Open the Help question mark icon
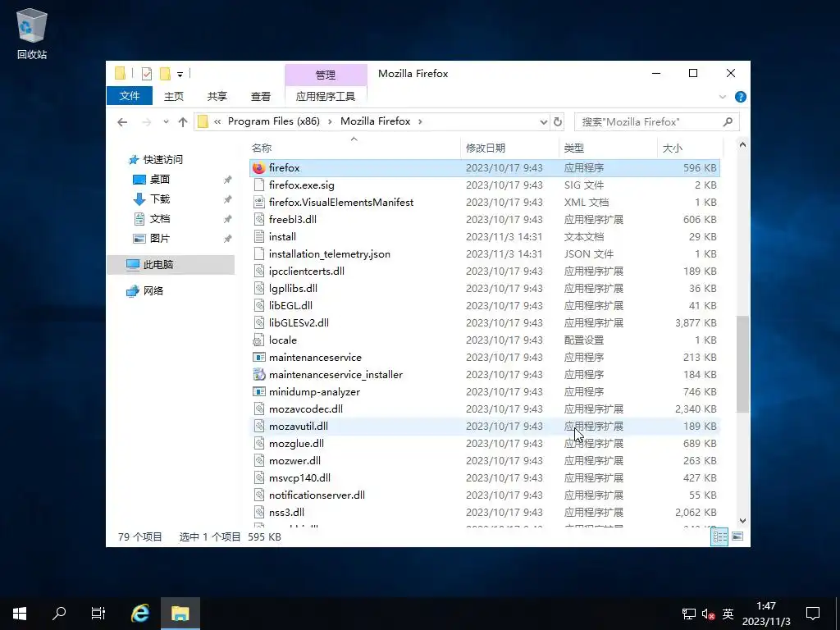Screen dimensions: 840x630 pyautogui.click(x=741, y=97)
